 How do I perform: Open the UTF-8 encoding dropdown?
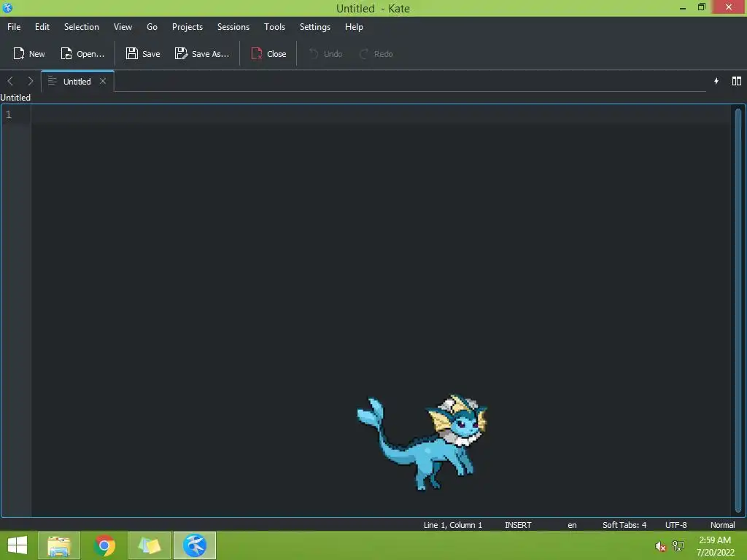tap(676, 525)
